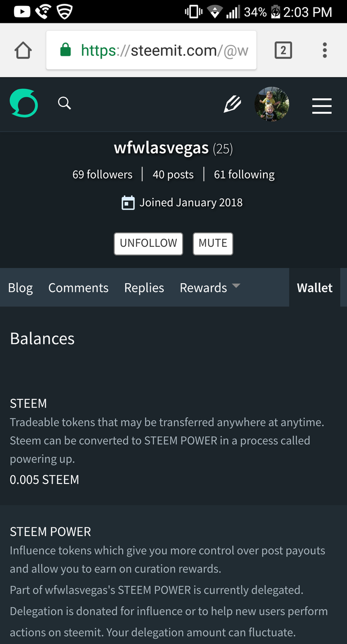Tap the Steemit logo icon
The width and height of the screenshot is (347, 644).
pos(24,104)
